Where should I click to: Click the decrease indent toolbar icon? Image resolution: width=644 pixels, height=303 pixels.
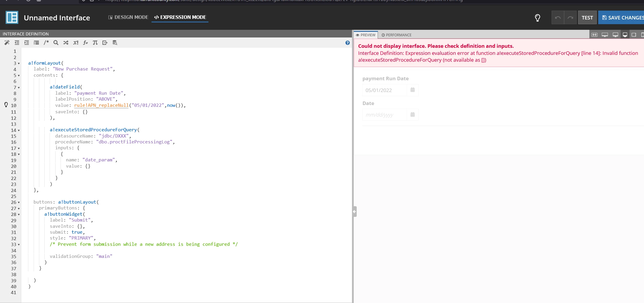point(17,43)
